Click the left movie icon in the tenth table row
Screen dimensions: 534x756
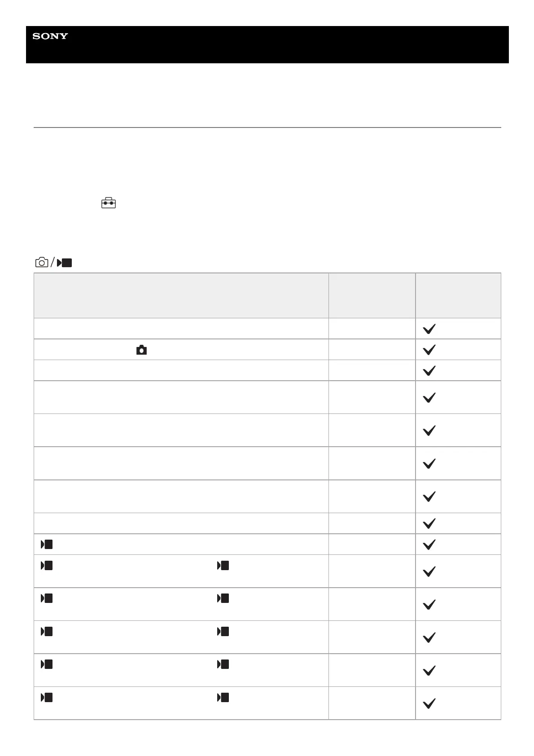point(47,566)
